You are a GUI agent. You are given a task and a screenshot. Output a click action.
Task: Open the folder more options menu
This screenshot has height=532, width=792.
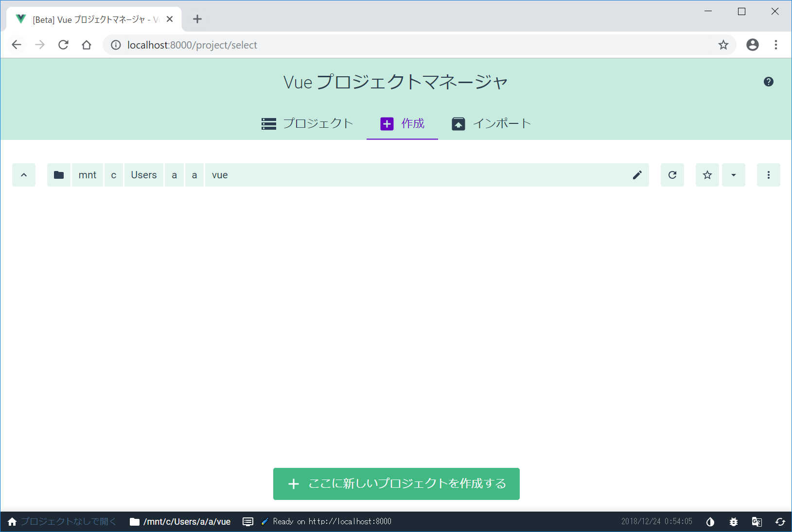768,175
